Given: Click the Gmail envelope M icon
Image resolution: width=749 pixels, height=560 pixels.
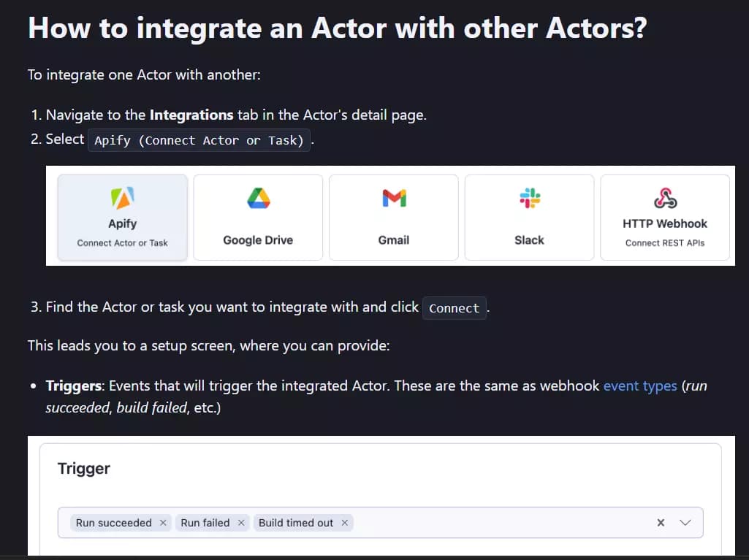Looking at the screenshot, I should 393,197.
